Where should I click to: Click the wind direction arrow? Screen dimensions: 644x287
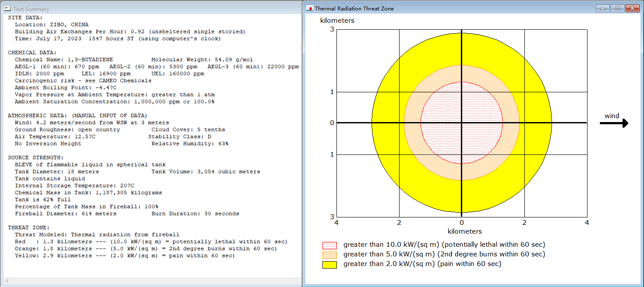(x=614, y=123)
